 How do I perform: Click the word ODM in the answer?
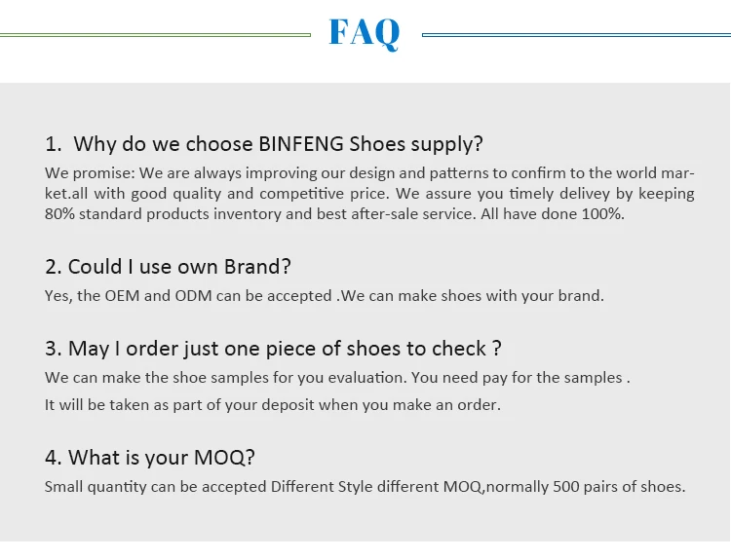196,295
